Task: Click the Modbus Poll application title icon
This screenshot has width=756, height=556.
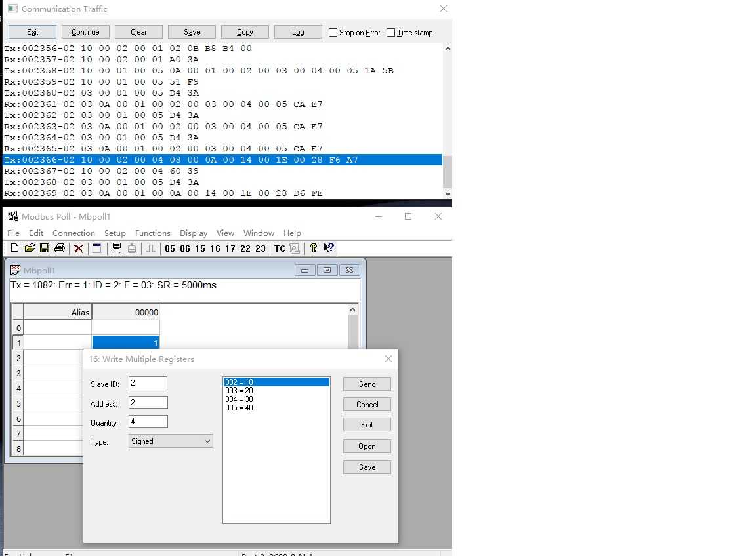Action: (13, 216)
